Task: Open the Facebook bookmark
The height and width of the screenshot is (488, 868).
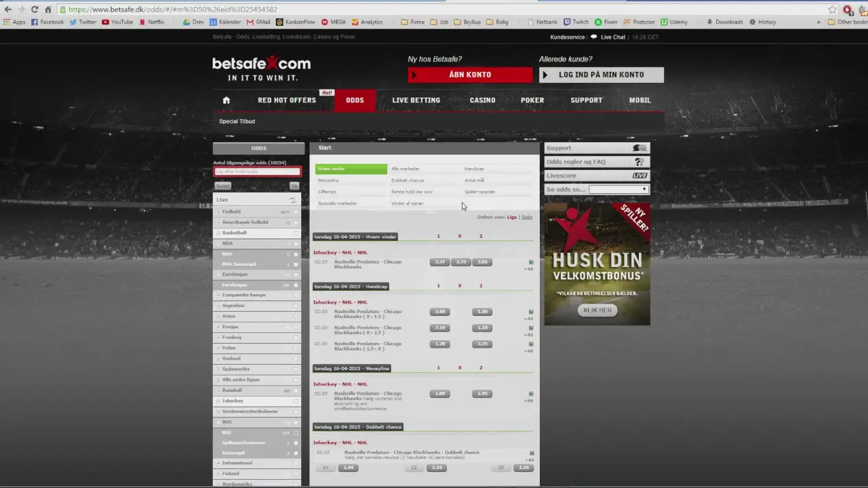Action: point(47,22)
